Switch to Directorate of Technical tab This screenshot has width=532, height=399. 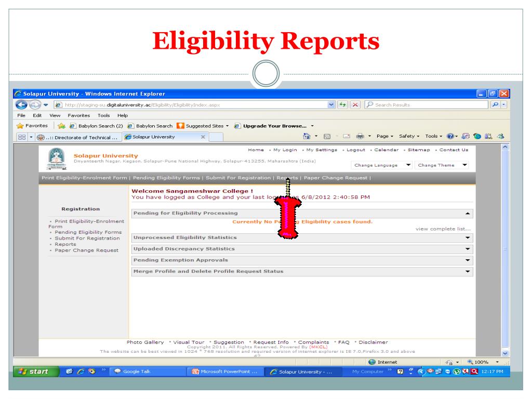point(78,137)
